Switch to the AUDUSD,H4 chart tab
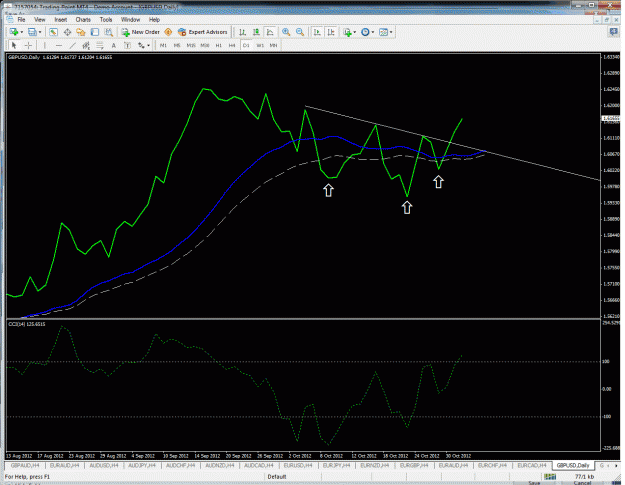 click(x=103, y=465)
